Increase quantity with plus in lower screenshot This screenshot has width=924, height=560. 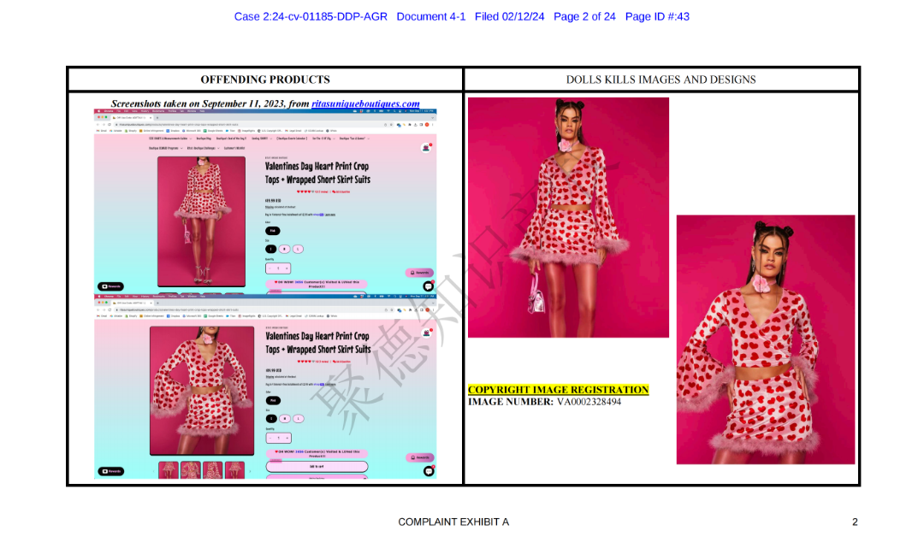[x=287, y=438]
